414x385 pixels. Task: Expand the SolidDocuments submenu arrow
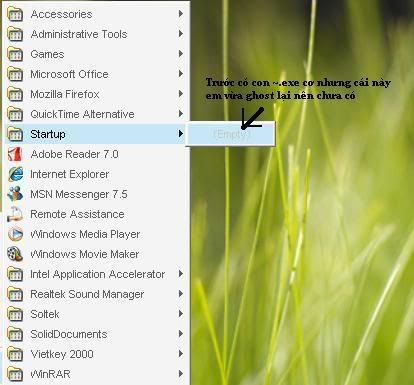click(181, 334)
